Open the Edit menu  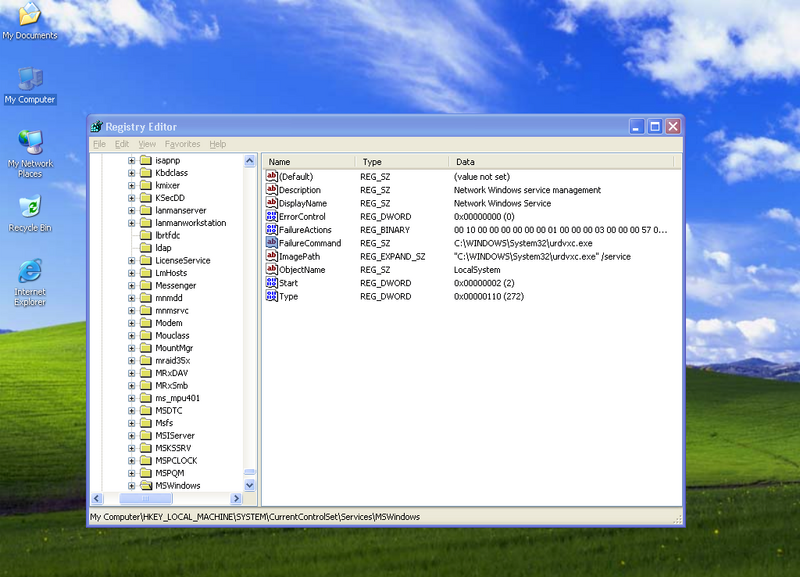[122, 144]
